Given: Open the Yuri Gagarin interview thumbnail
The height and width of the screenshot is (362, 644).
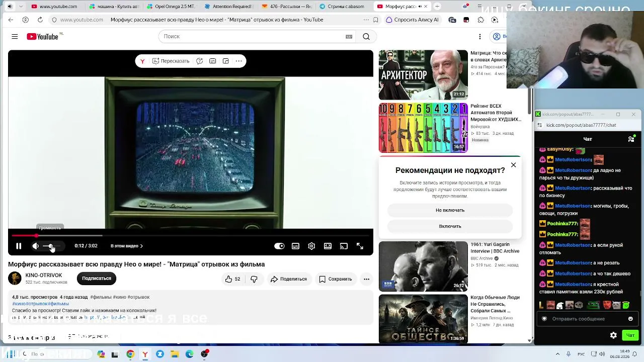Looking at the screenshot, I should point(423,266).
